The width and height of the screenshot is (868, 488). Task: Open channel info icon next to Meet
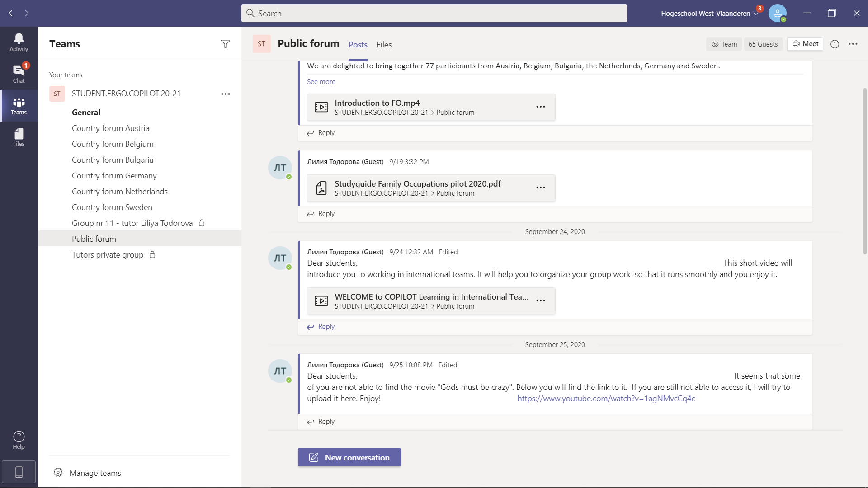(x=835, y=44)
